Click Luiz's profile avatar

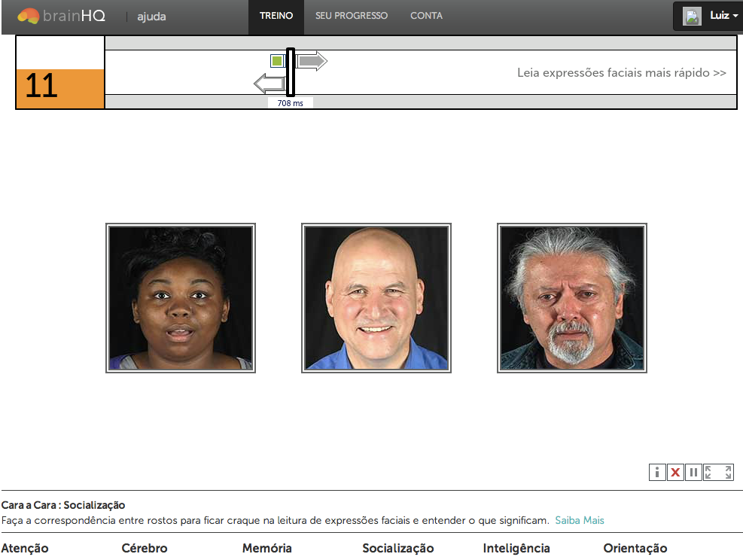692,16
